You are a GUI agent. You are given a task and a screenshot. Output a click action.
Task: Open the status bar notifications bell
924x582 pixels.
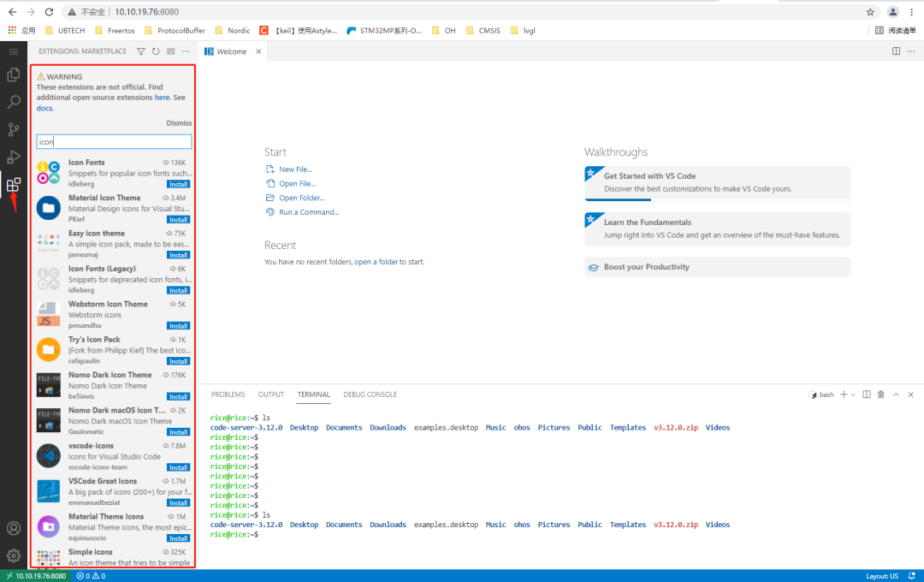click(912, 576)
